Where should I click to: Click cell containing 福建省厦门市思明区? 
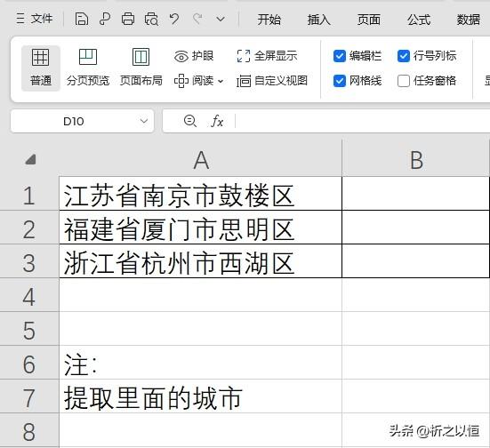tap(201, 228)
